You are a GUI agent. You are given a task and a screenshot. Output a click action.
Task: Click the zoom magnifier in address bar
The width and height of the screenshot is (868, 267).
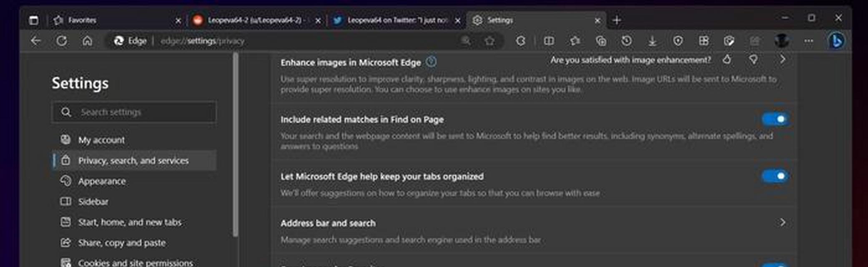coord(466,41)
